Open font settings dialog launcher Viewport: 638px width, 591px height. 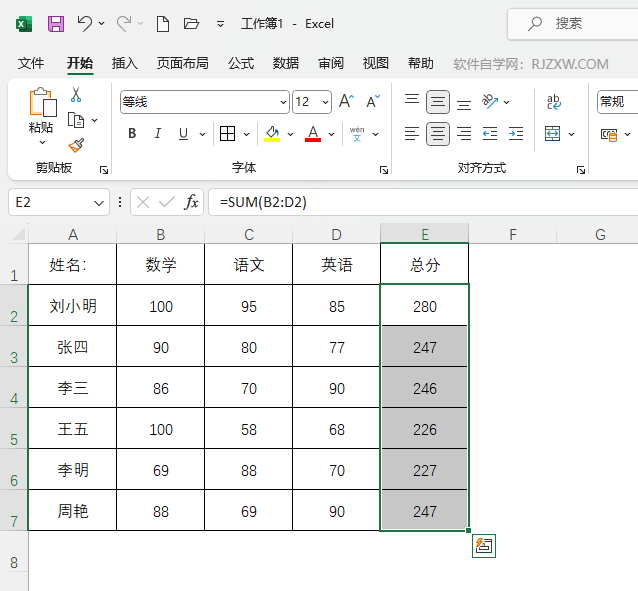[384, 170]
